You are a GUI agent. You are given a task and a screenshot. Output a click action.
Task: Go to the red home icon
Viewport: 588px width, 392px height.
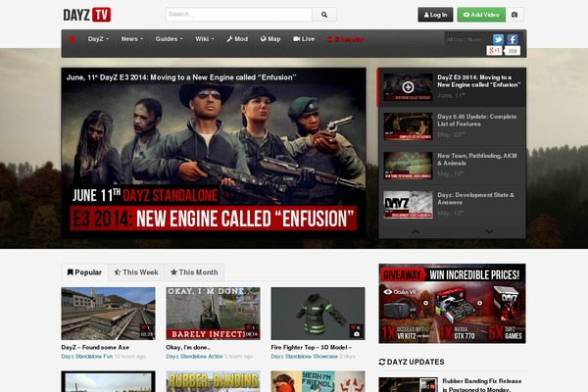coord(72,39)
